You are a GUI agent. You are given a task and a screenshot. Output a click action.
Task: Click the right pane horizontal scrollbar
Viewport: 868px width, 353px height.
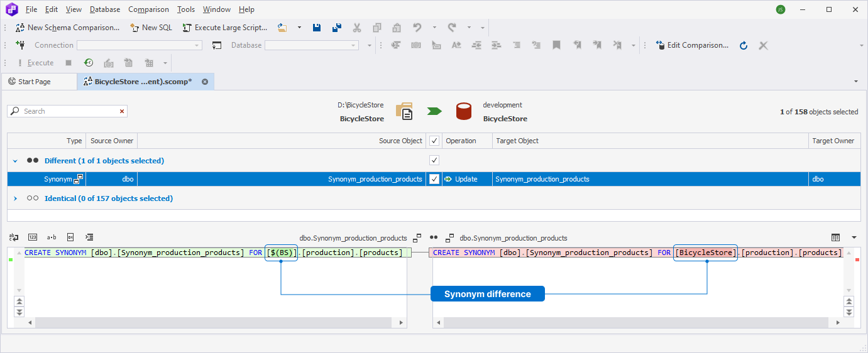point(637,322)
